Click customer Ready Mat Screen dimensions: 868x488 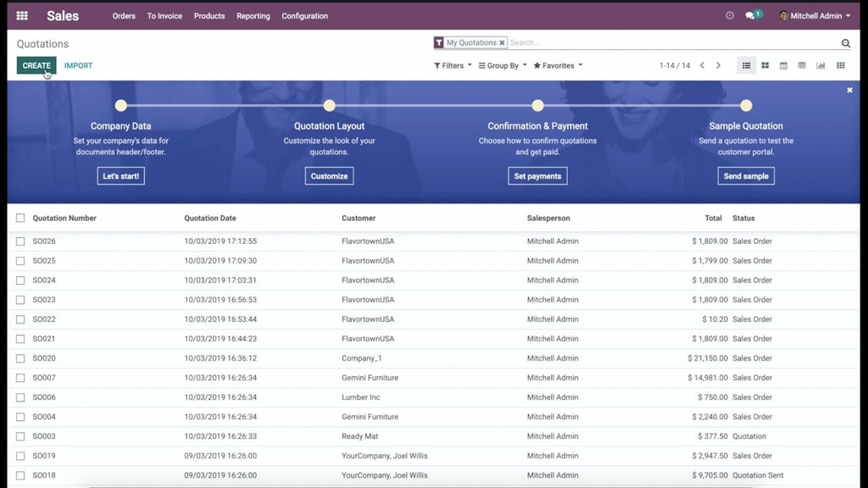point(359,436)
